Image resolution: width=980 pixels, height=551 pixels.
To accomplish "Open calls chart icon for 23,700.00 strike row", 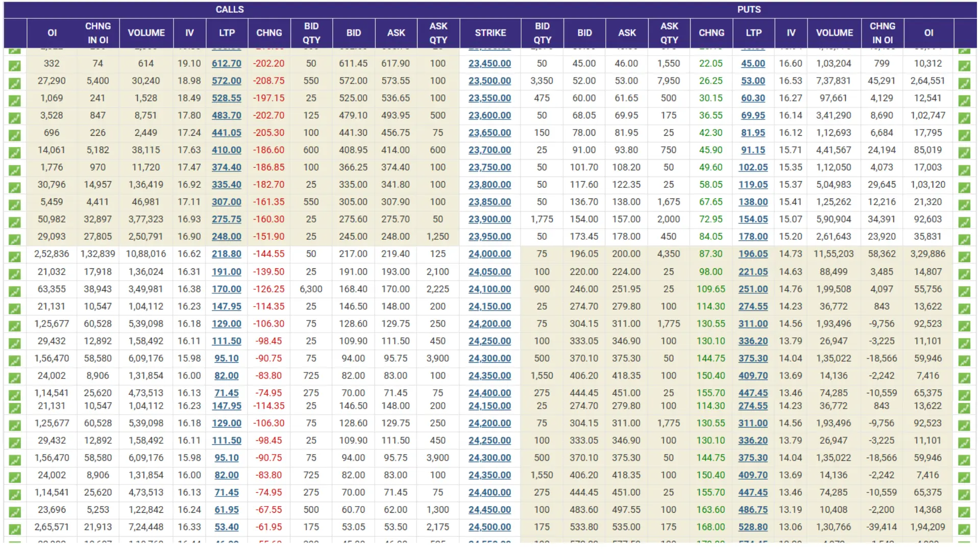I will coord(15,153).
